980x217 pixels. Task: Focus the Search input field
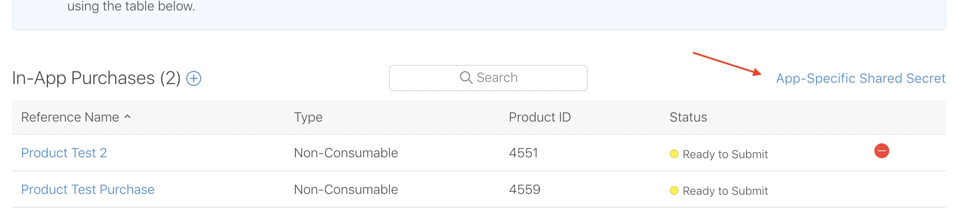pyautogui.click(x=488, y=78)
